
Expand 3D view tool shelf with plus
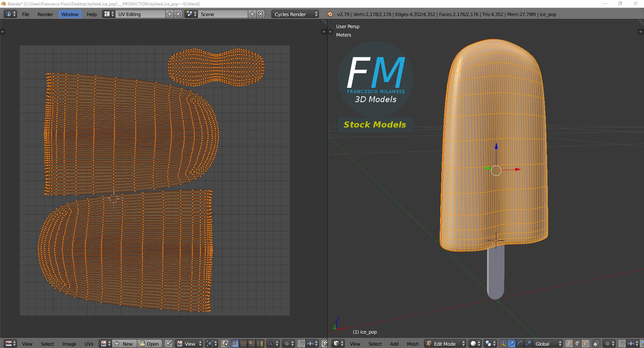click(330, 32)
